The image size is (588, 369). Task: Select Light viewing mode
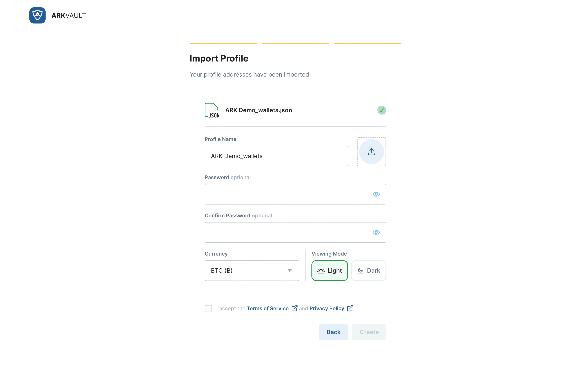point(329,271)
